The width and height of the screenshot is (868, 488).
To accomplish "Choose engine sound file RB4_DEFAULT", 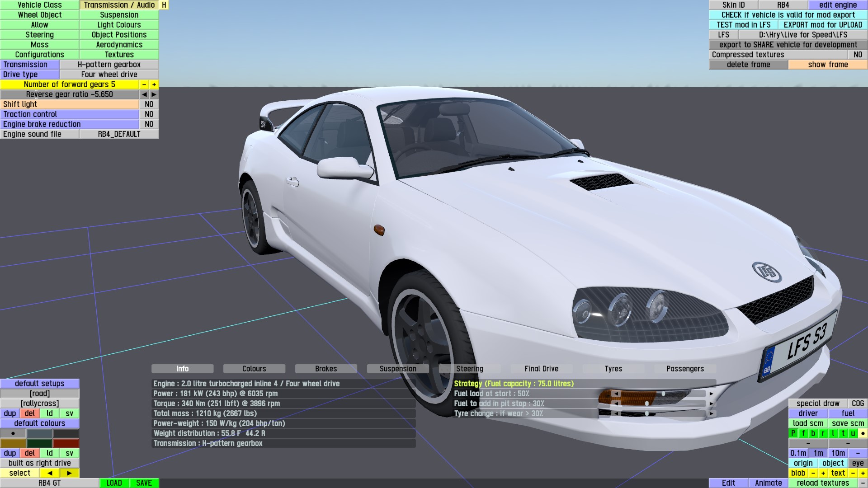I will click(119, 134).
